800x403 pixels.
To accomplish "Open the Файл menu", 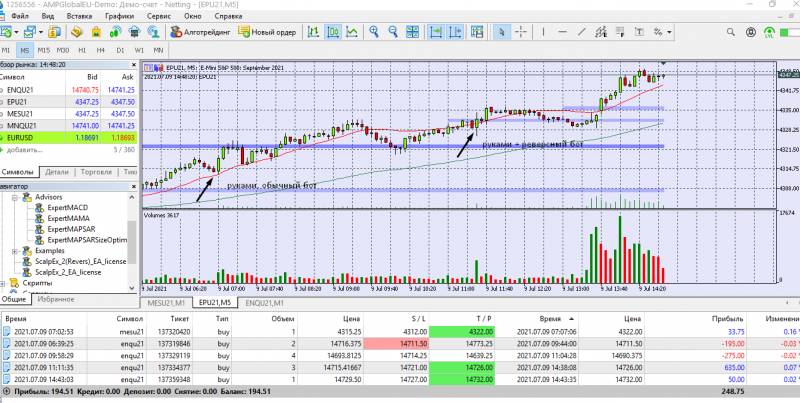I will [x=19, y=16].
